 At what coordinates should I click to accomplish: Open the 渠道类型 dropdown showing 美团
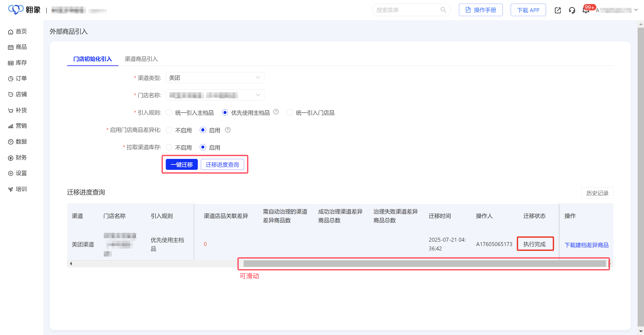[215, 78]
